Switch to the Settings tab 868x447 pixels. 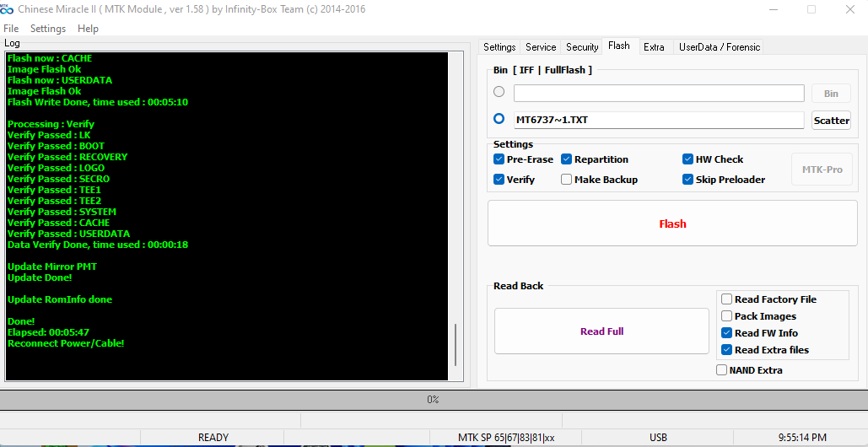499,47
